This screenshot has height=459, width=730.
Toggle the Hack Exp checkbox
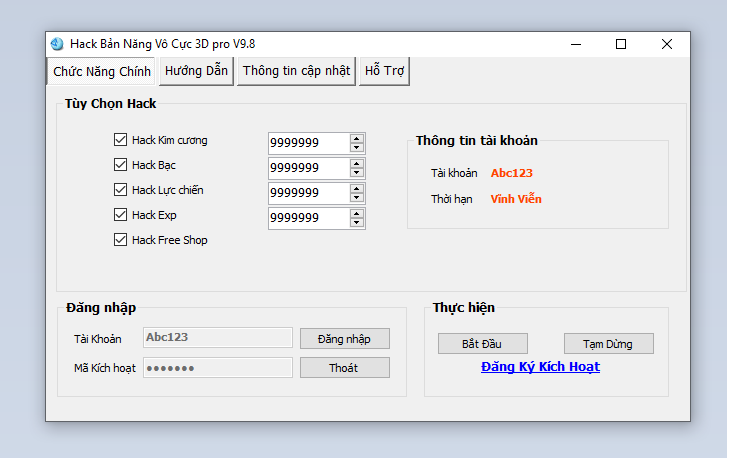click(x=121, y=215)
